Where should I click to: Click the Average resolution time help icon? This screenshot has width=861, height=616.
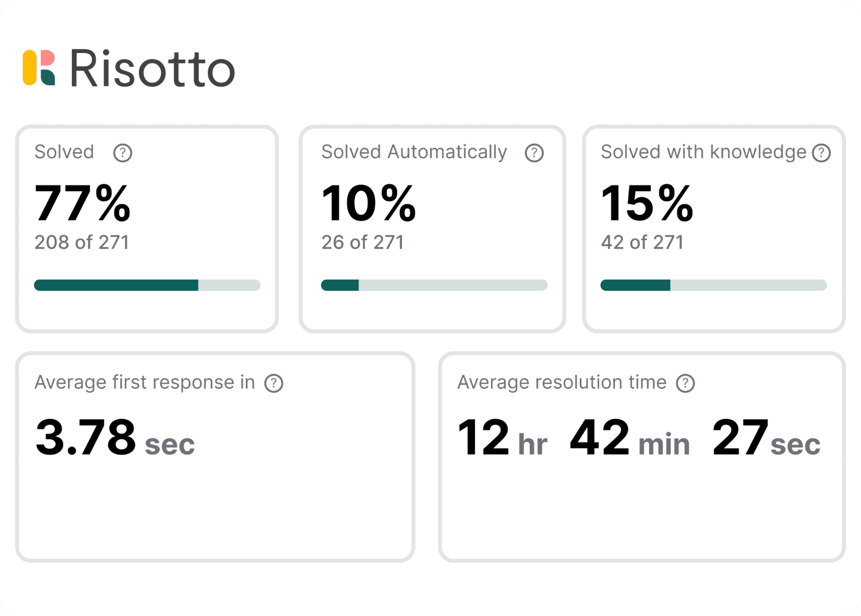(685, 382)
